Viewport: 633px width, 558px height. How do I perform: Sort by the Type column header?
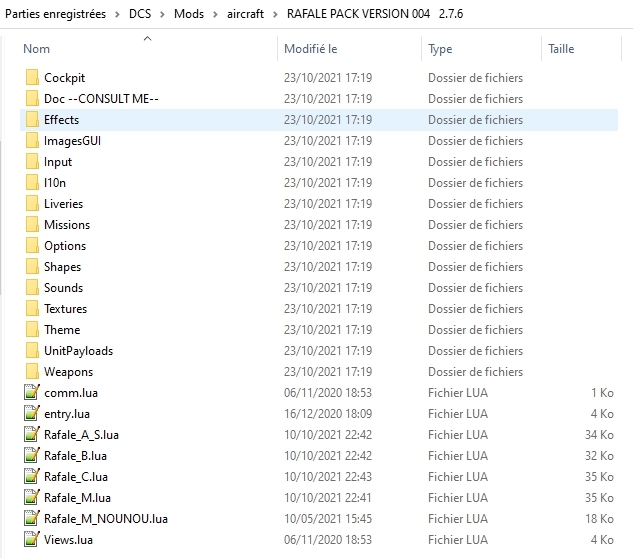click(440, 49)
